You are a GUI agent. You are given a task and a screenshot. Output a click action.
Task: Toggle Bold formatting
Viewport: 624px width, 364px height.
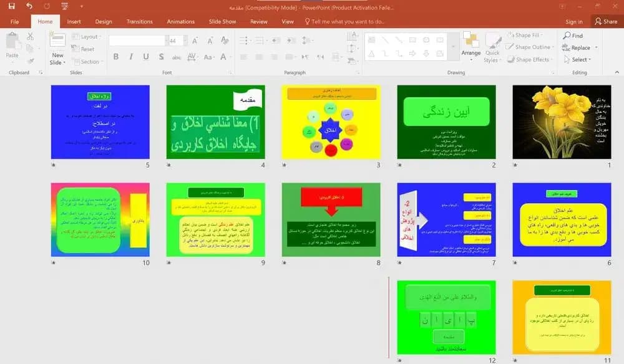[116, 57]
